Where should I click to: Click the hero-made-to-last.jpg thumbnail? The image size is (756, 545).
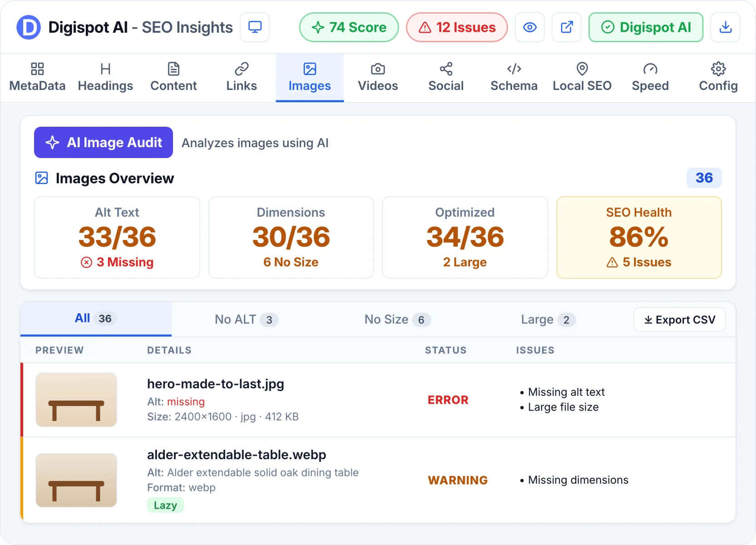tap(76, 400)
